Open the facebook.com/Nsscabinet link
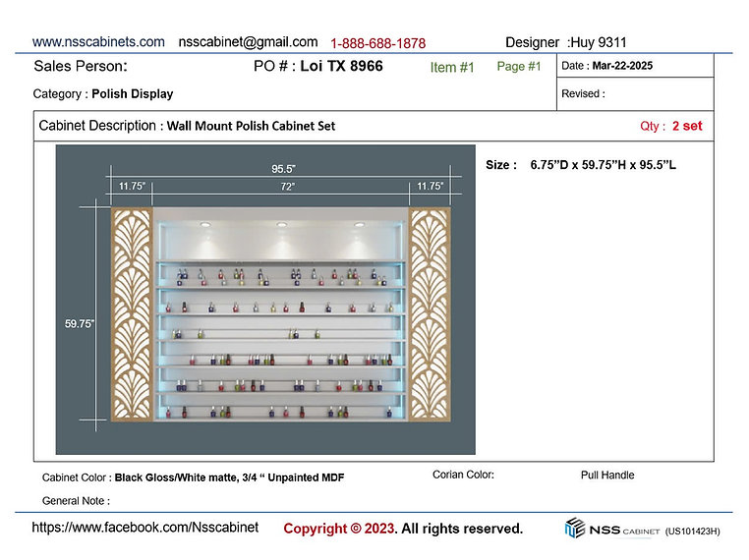The image size is (749, 560). 144,527
